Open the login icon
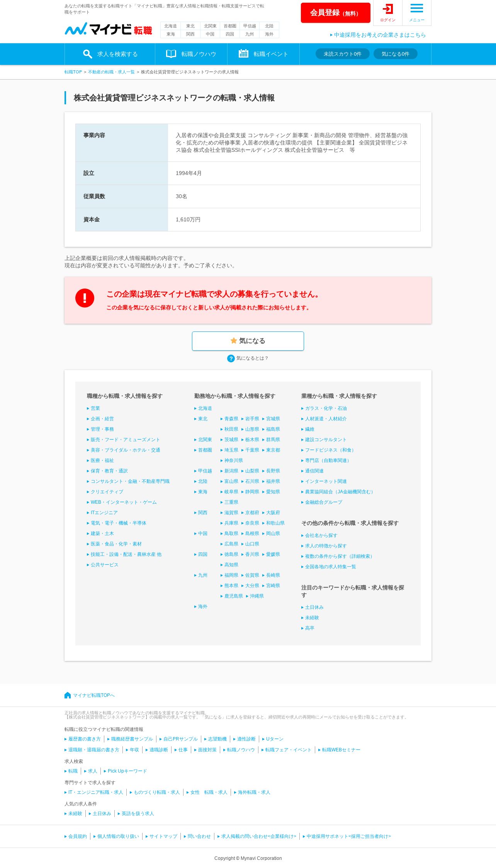Screen dimensions: 496x868 387,9
